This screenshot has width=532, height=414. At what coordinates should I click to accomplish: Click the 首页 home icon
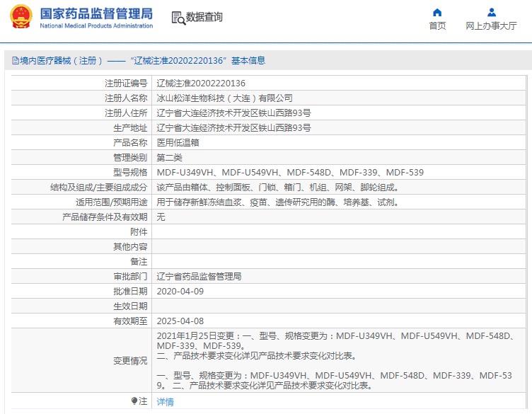click(437, 13)
